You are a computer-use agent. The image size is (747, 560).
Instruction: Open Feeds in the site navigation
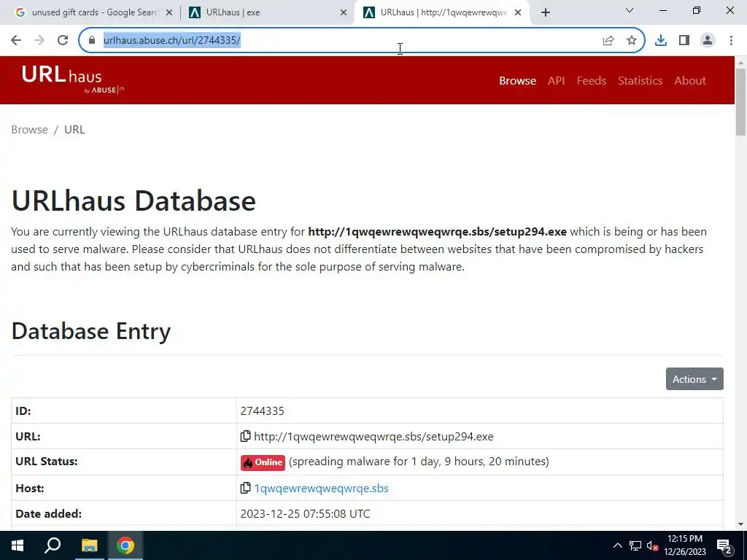pyautogui.click(x=591, y=81)
